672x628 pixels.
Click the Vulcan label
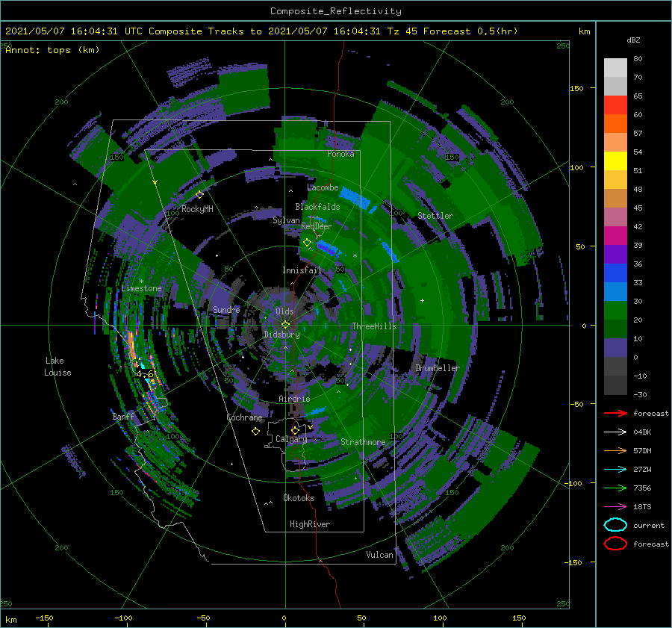click(379, 555)
